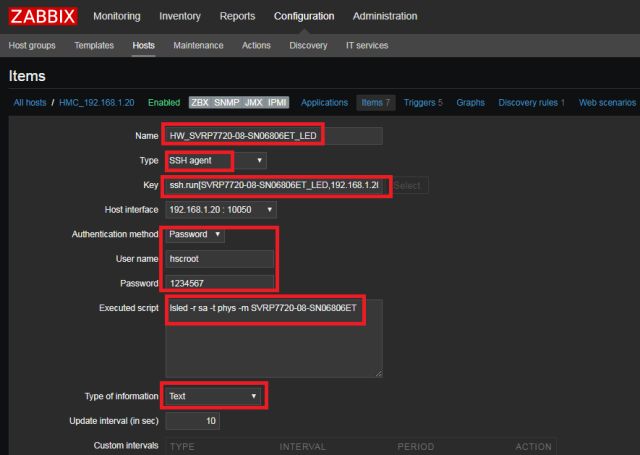Image resolution: width=640 pixels, height=455 pixels.
Task: Click the Password input field
Action: pyautogui.click(x=220, y=283)
